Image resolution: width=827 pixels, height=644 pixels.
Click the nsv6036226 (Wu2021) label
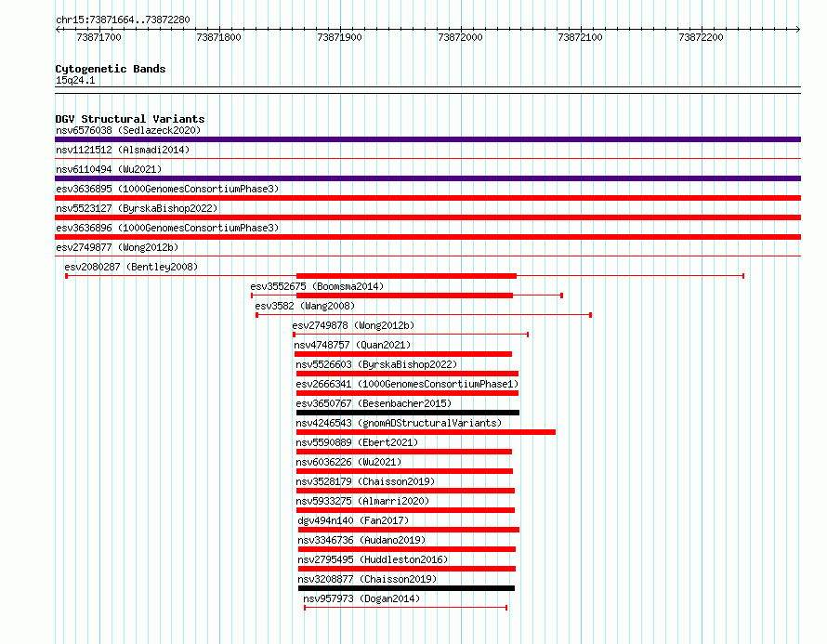(x=348, y=462)
